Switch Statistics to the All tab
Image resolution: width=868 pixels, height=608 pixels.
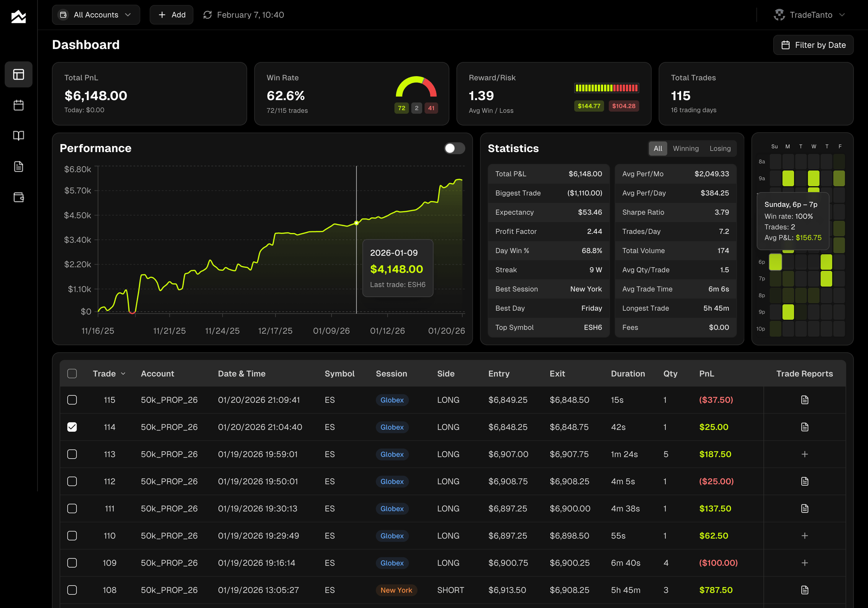tap(658, 148)
